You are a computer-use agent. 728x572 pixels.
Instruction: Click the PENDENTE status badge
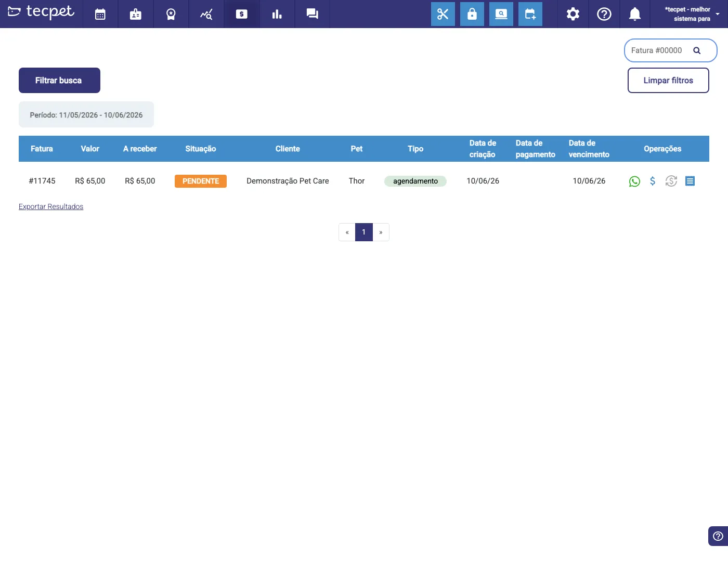(x=201, y=181)
